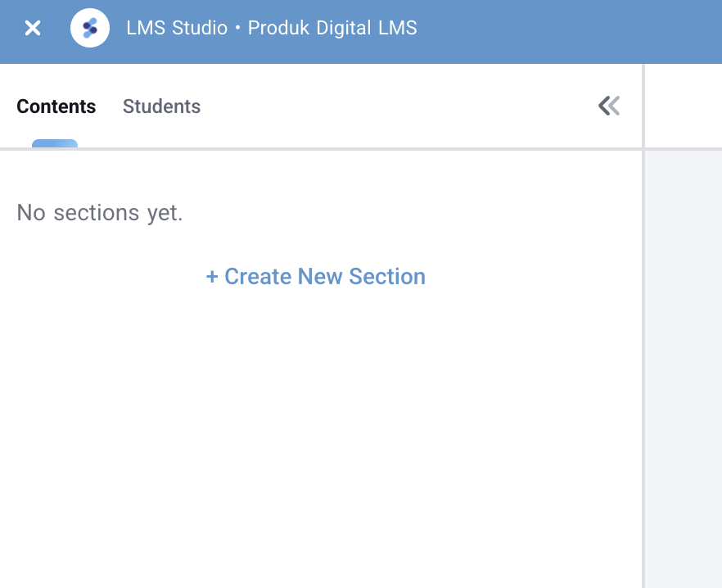Click the LMS Studio • Produk Digital LMS title
The height and width of the screenshot is (588, 722).
click(x=271, y=29)
